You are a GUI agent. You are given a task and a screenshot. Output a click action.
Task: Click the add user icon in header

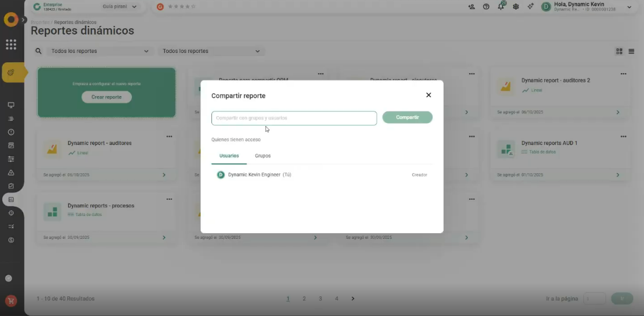(x=472, y=7)
